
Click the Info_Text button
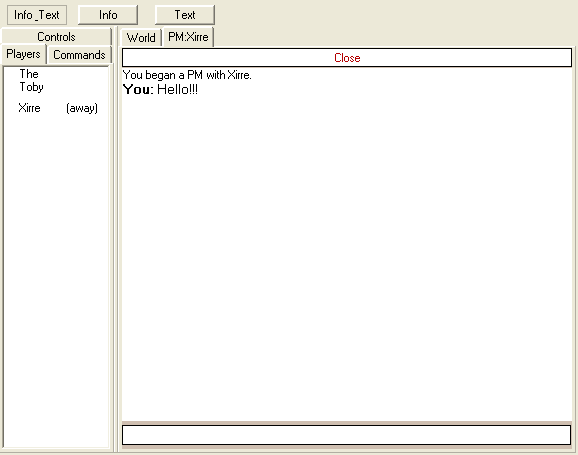coord(37,15)
